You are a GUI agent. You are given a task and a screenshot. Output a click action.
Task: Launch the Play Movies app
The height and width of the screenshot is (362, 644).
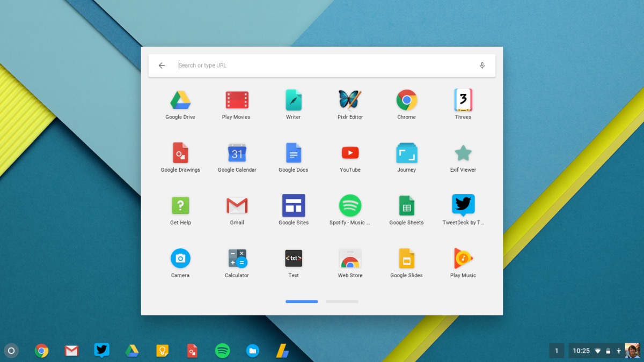[237, 99]
